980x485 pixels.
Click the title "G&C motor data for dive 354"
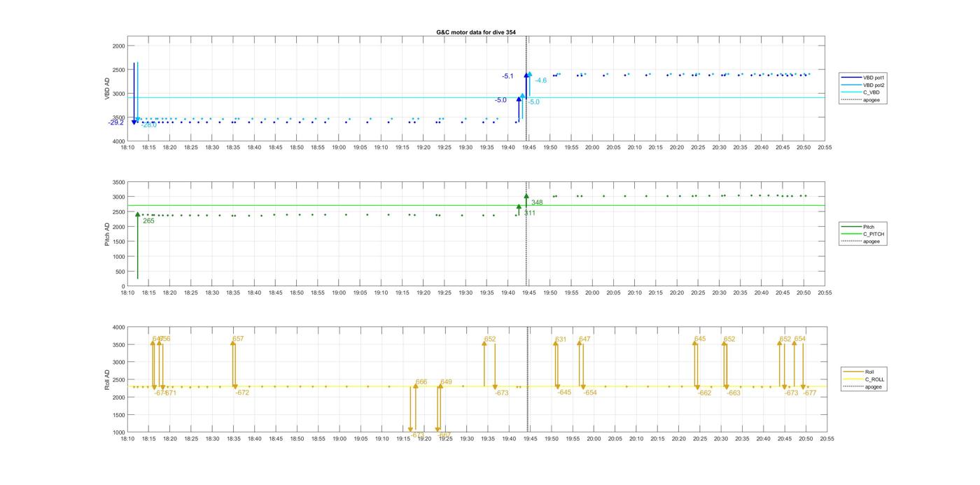476,32
